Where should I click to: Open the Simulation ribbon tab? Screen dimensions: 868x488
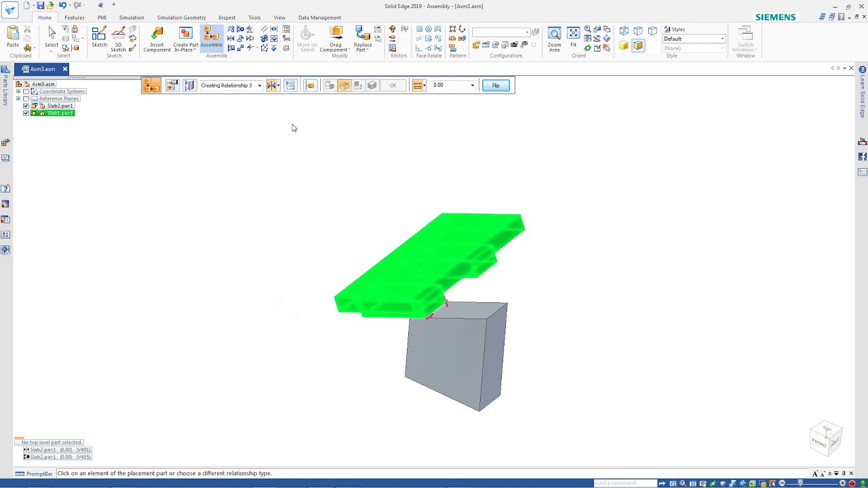132,18
